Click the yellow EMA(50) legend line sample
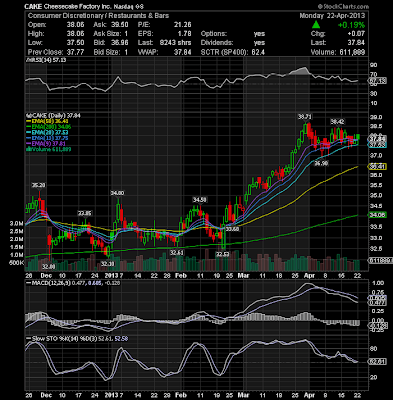Image resolution: width=393 pixels, height=400 pixels. [29, 121]
